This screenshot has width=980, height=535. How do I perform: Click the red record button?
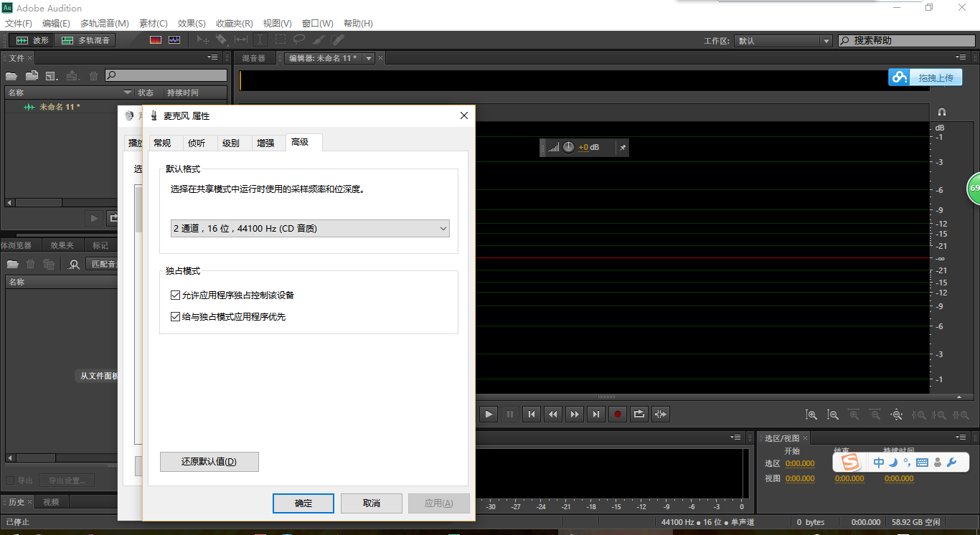tap(618, 414)
